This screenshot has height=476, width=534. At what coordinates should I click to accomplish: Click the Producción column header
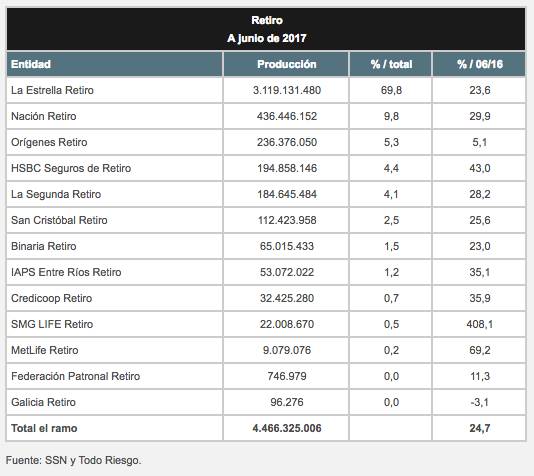286,64
